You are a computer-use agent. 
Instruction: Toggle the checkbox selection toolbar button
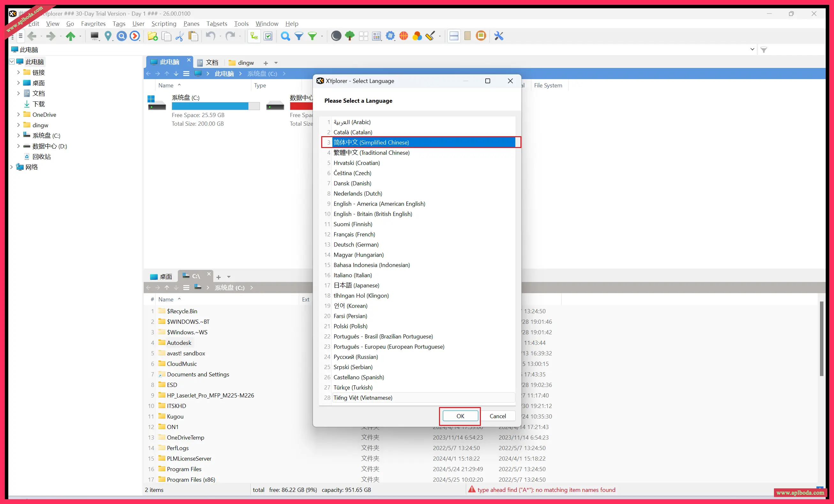[268, 36]
